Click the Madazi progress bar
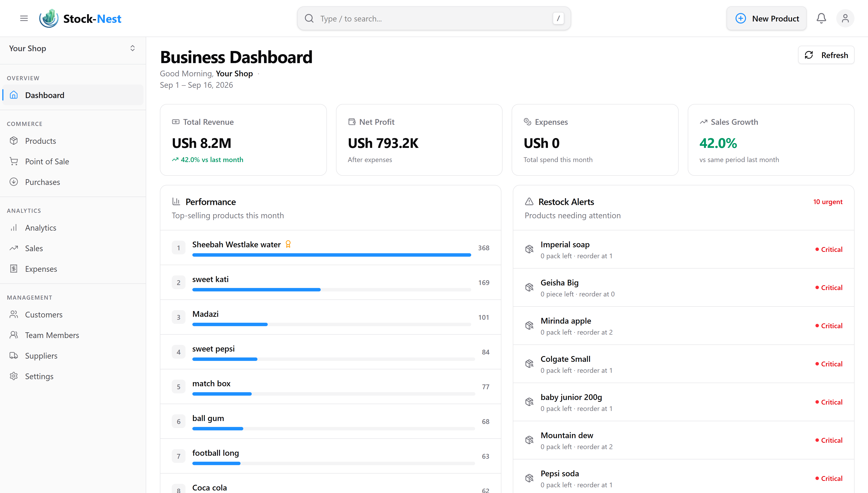 pos(331,324)
